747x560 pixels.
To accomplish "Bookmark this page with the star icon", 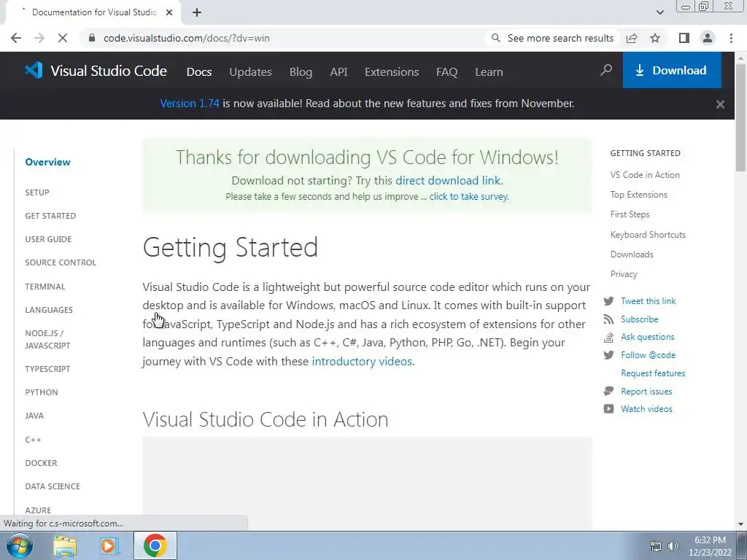I will coord(655,38).
